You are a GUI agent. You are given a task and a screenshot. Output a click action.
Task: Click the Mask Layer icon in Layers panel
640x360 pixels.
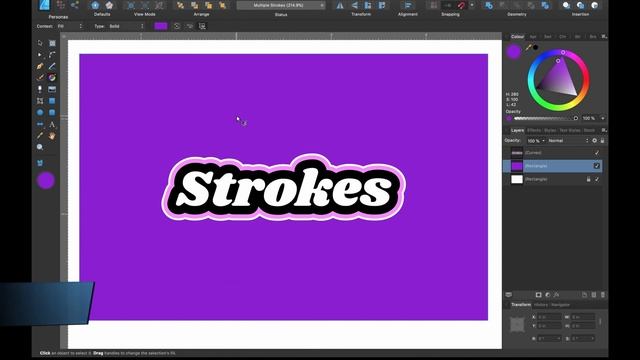click(x=538, y=295)
